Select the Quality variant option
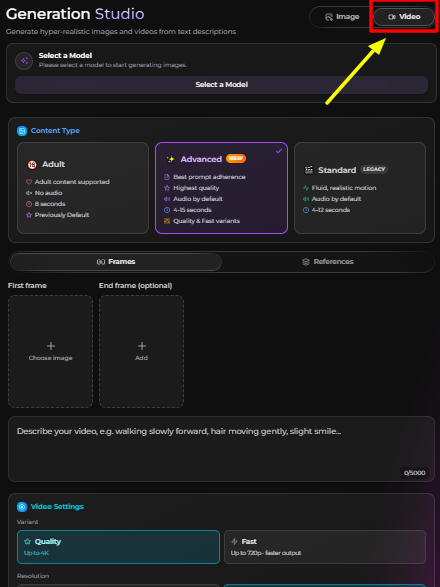The width and height of the screenshot is (440, 587). click(x=118, y=547)
